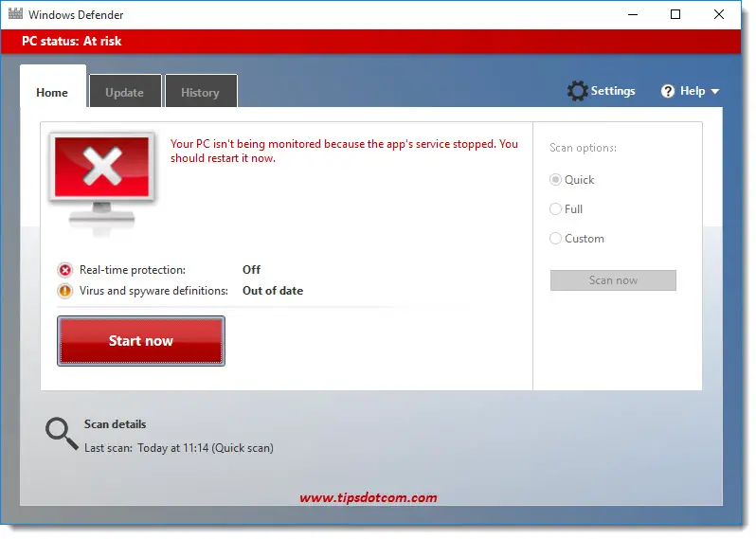The width and height of the screenshot is (756, 539).
Task: Click the Help question mark icon
Action: coord(668,91)
